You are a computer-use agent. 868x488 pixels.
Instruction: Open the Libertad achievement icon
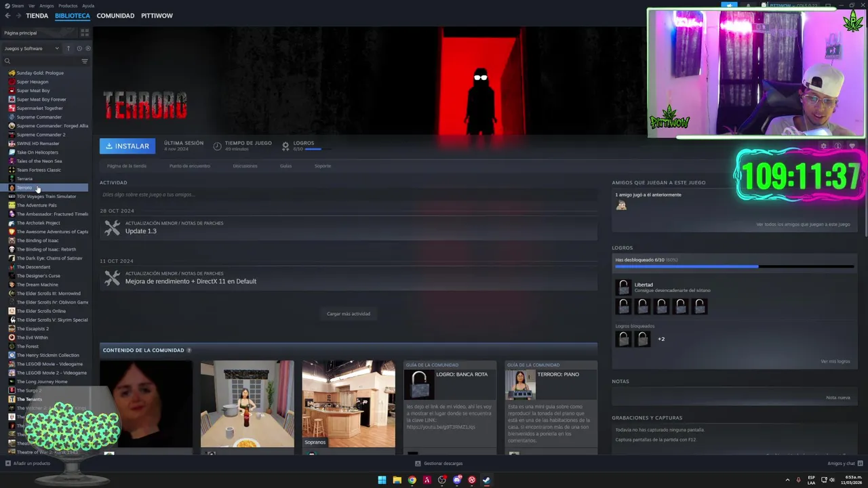(x=623, y=287)
